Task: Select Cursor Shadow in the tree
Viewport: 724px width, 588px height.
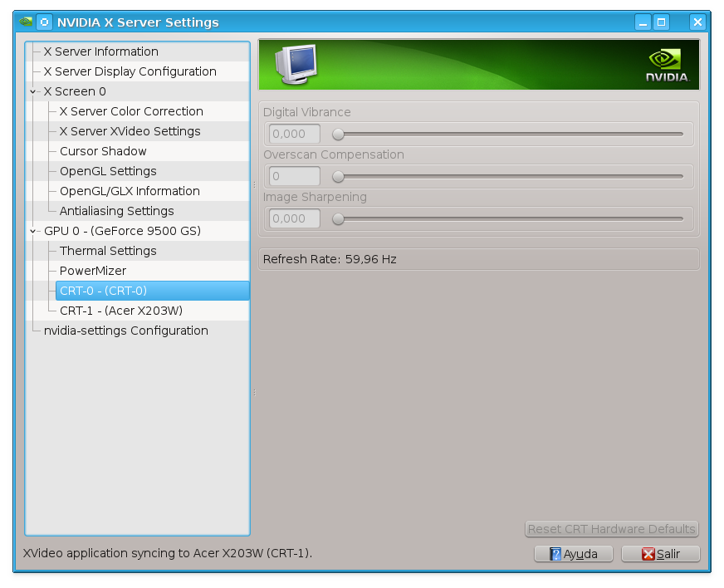Action: coord(103,151)
